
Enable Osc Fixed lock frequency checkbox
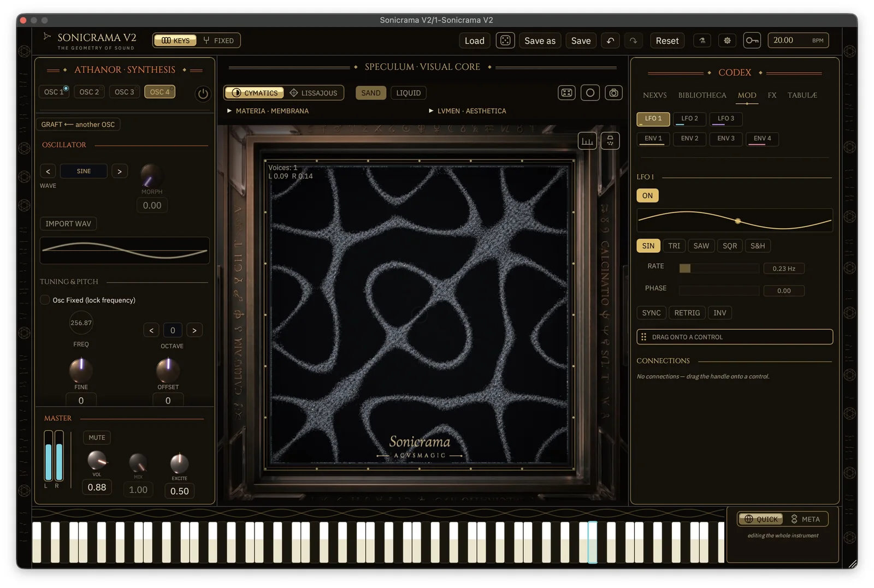(x=45, y=300)
